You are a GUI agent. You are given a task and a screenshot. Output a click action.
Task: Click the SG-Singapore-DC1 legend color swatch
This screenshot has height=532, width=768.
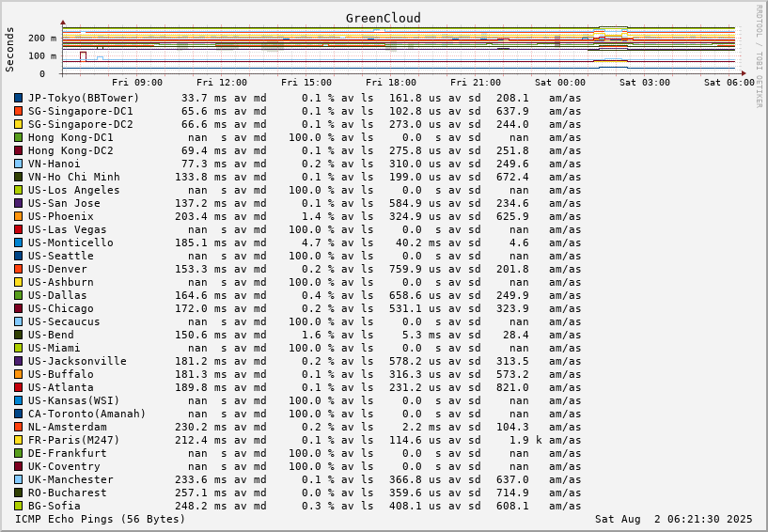tap(19, 111)
